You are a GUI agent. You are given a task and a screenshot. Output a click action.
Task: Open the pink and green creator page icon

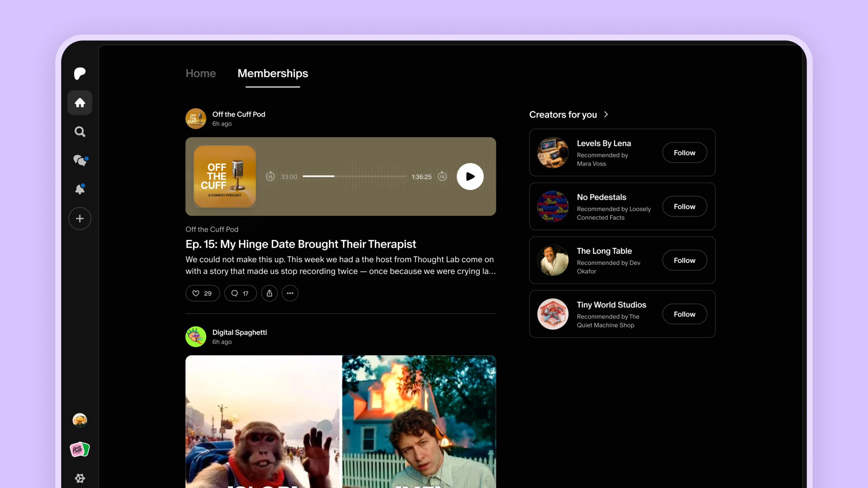[x=80, y=450]
